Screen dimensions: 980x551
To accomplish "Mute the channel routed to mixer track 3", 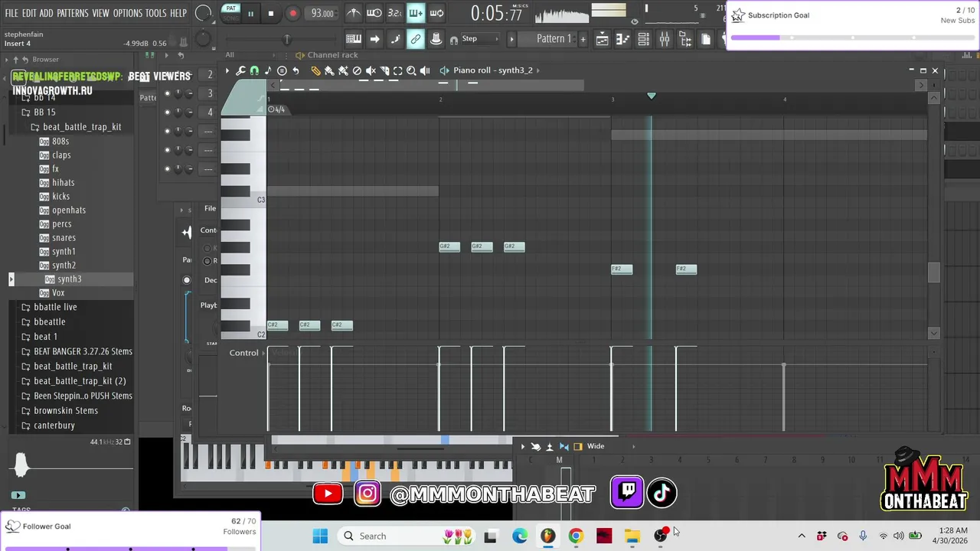I will click(167, 93).
